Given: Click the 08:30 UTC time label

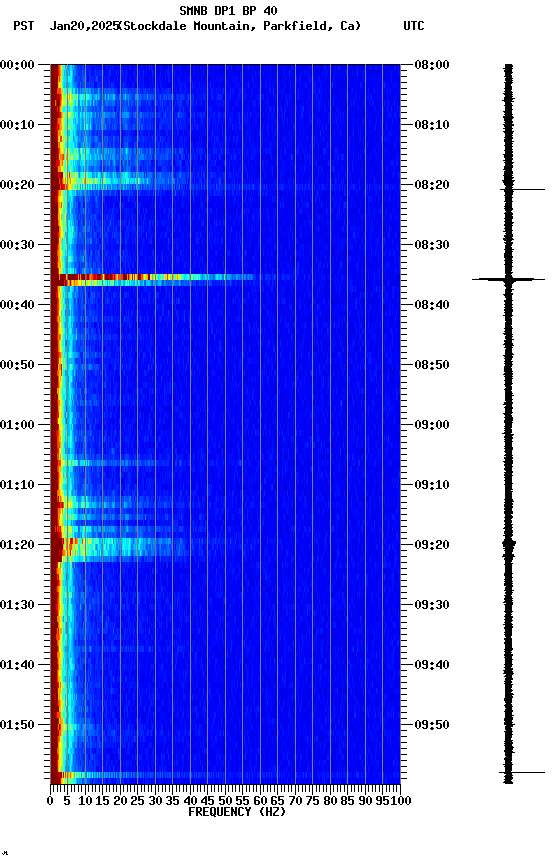Looking at the screenshot, I should (432, 245).
